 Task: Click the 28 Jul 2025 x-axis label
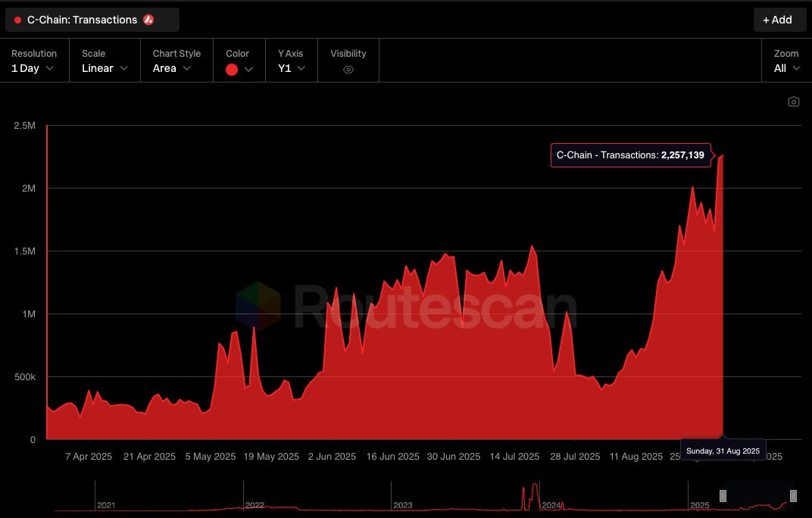tap(575, 457)
